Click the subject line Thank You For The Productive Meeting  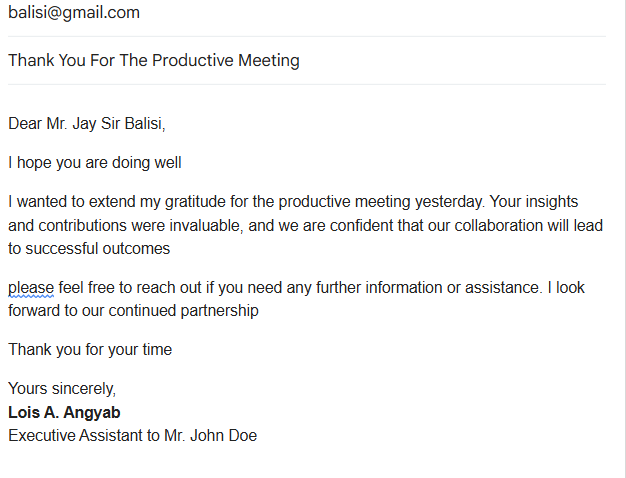point(154,60)
